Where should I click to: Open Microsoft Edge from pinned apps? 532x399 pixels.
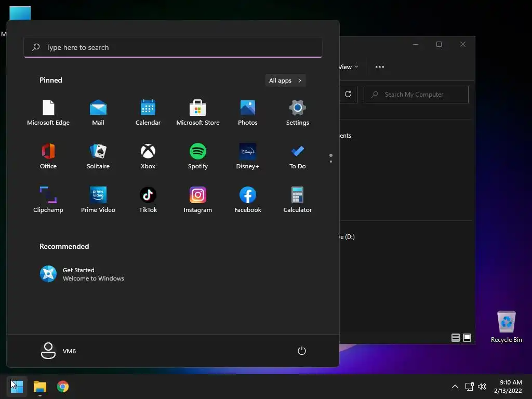(x=48, y=113)
